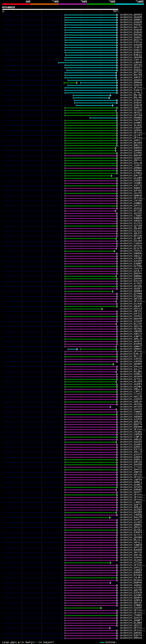Open hit UniRef100_O64695
This screenshot has width=146, height=644.
click(x=131, y=17)
